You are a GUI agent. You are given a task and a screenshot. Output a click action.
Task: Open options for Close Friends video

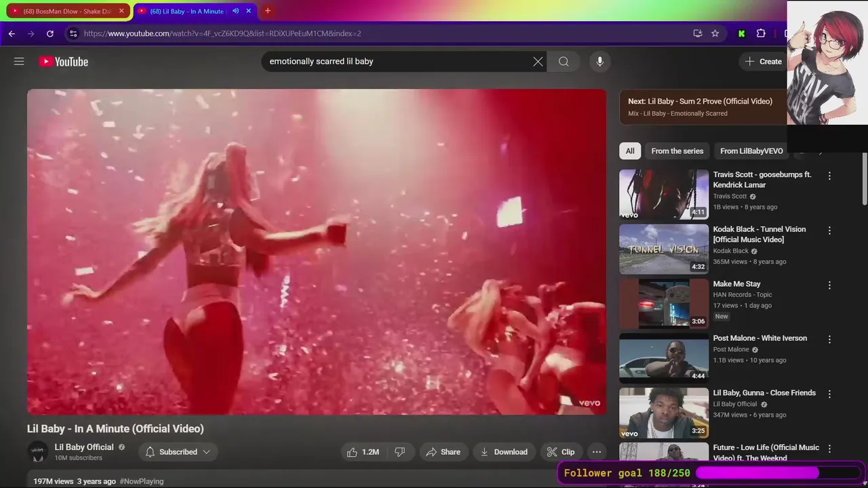point(829,394)
